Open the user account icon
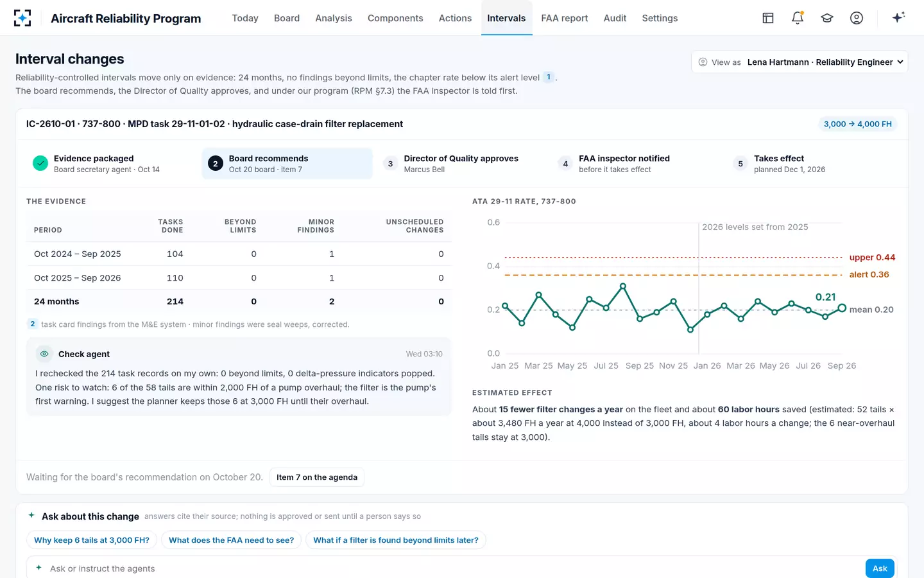Screen dimensions: 924x578 pyautogui.click(x=857, y=18)
